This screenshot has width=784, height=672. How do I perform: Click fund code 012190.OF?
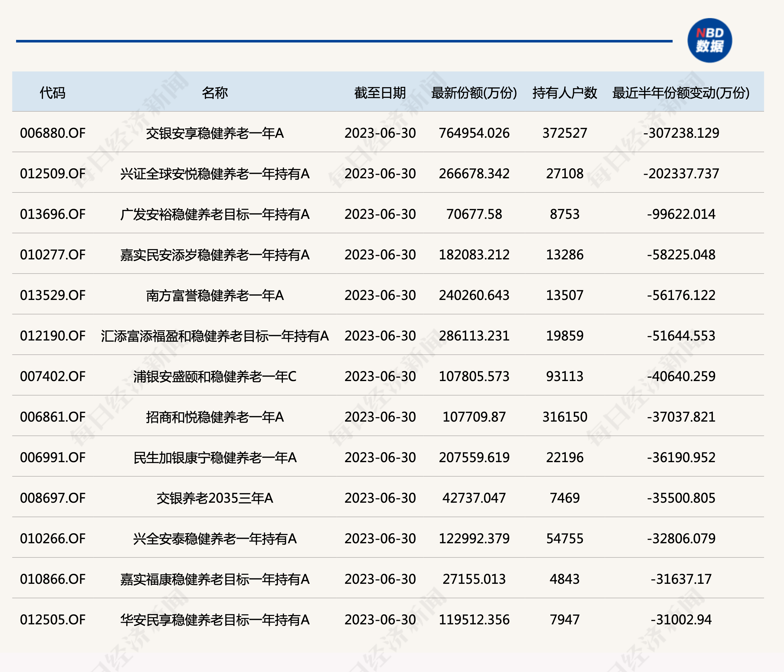(52, 336)
